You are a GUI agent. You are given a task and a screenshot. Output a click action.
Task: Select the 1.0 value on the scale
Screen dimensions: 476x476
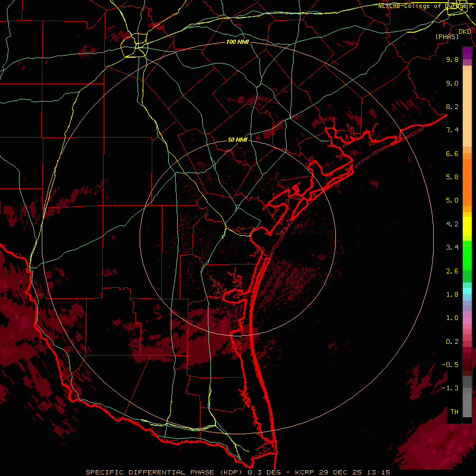[x=452, y=318]
